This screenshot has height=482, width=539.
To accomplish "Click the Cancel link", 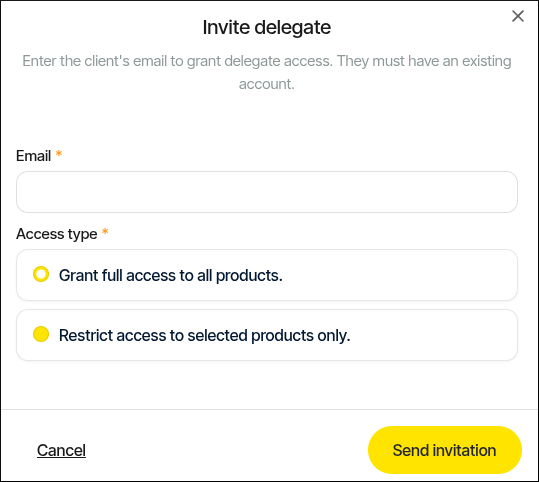I will click(61, 450).
